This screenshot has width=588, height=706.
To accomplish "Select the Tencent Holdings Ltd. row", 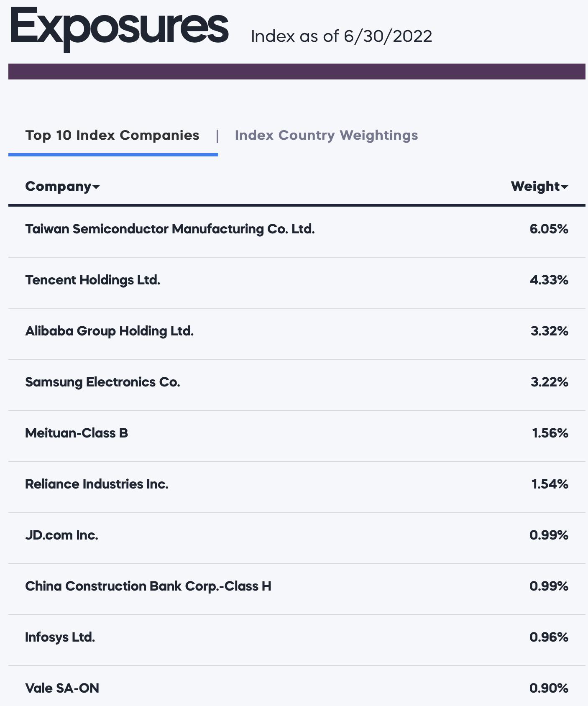I will [297, 280].
